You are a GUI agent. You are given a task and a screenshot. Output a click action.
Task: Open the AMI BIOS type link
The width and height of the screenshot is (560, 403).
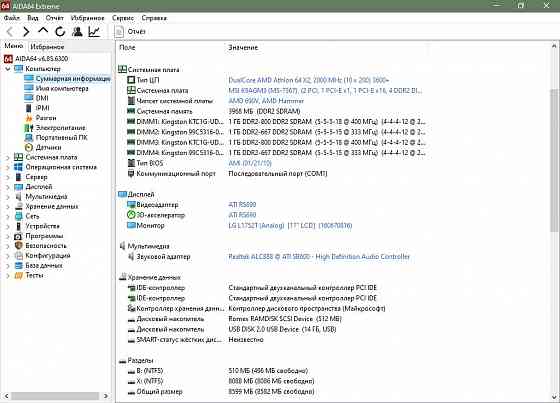click(250, 163)
